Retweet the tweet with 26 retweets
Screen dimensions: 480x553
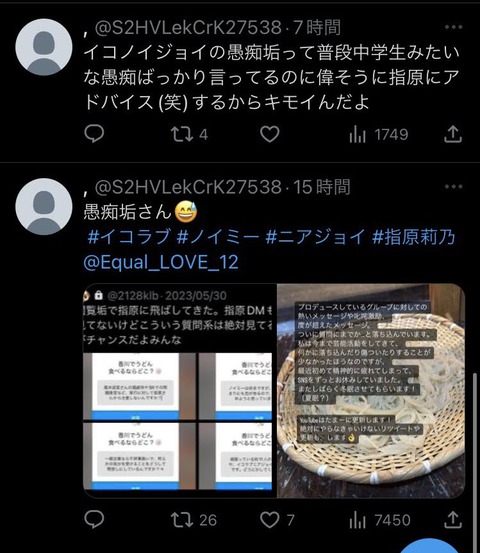coord(193,520)
